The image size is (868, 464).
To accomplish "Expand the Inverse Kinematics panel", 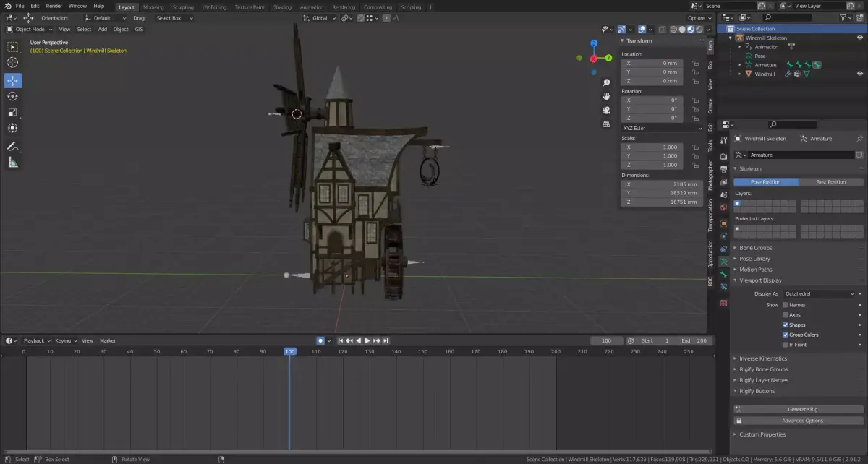I will coord(763,358).
